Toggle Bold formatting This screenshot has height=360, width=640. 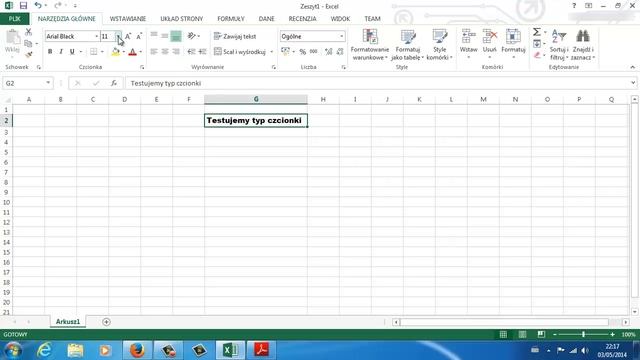(50, 51)
